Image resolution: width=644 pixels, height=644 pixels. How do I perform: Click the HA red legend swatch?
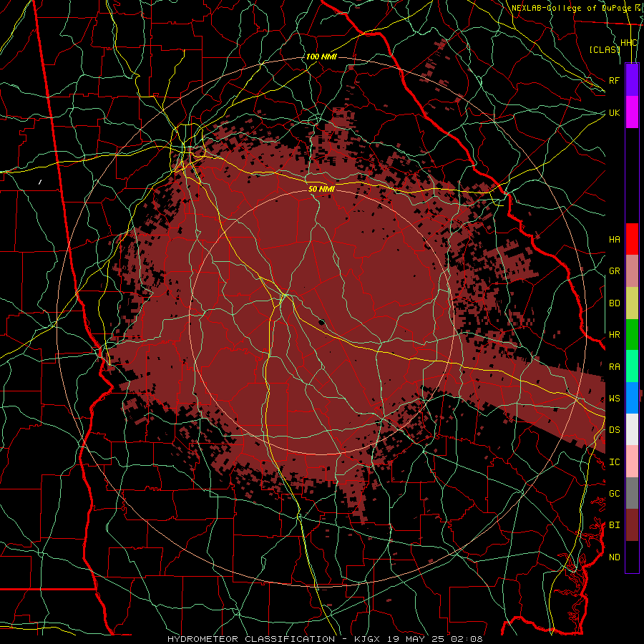[x=632, y=239]
